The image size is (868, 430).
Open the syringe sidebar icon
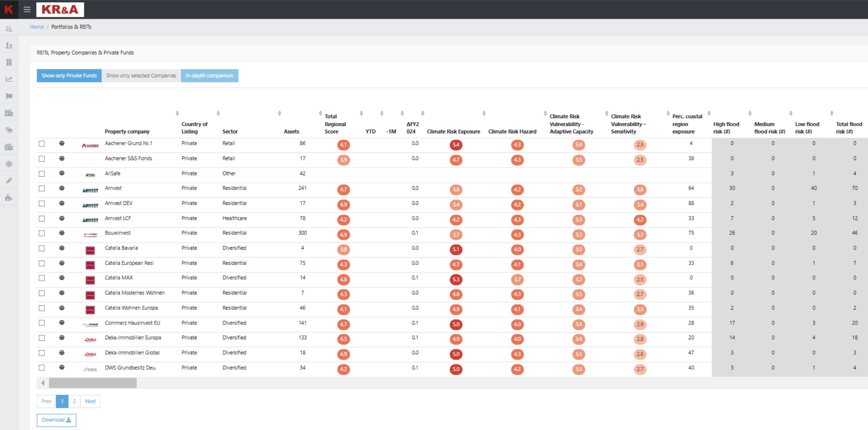click(9, 181)
